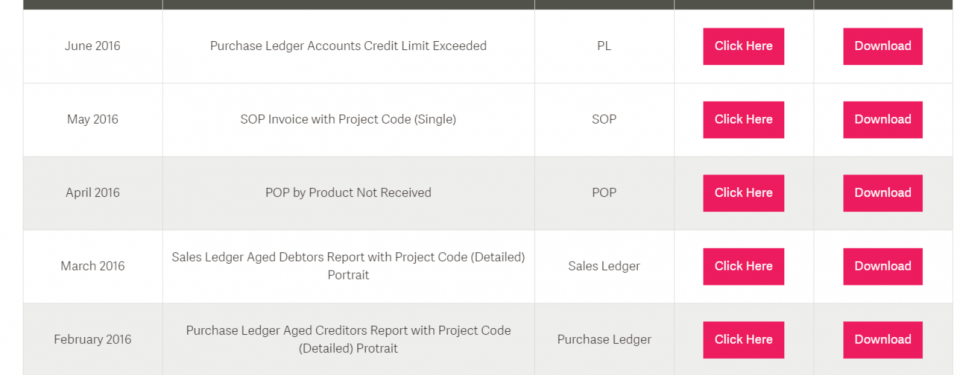The height and width of the screenshot is (375, 960).
Task: Select 'SOP Invoice with Project Code (Single)' text
Action: click(x=348, y=119)
